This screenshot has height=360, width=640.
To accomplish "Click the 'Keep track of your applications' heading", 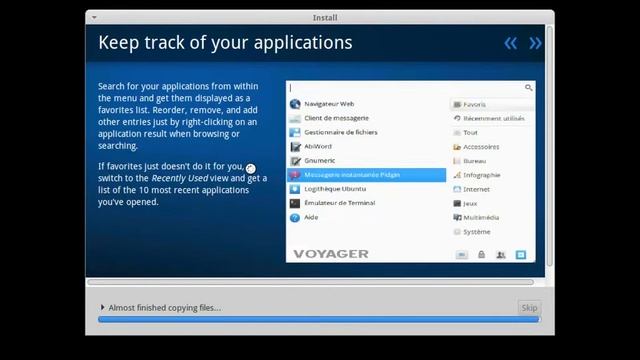I will click(225, 43).
